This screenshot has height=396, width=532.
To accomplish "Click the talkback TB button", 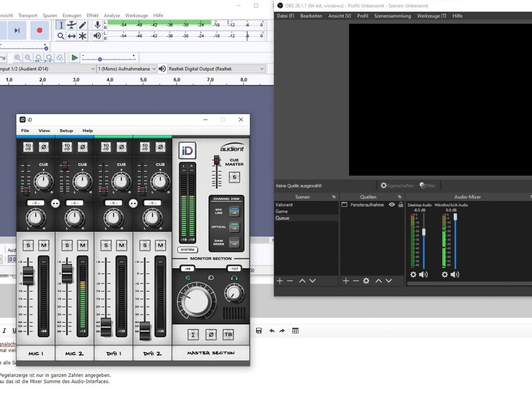I will [228, 334].
